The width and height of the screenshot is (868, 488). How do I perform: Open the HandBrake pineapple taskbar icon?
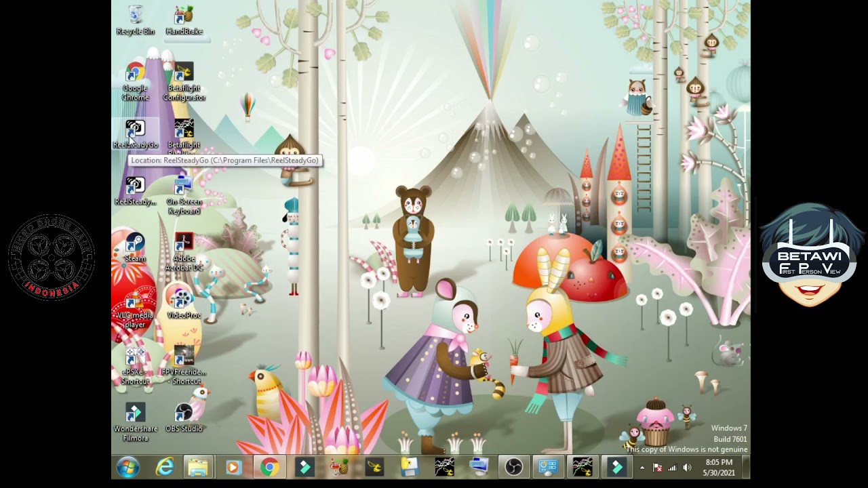point(339,467)
